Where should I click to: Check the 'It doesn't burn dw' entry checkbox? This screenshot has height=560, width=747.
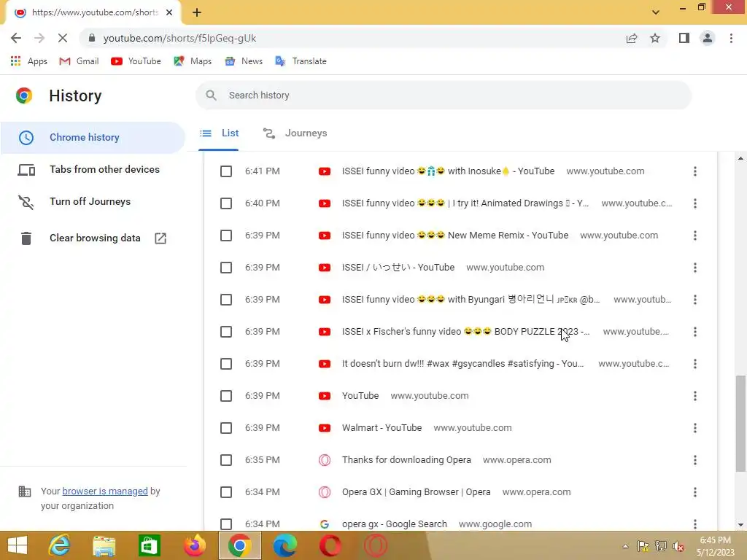point(226,364)
